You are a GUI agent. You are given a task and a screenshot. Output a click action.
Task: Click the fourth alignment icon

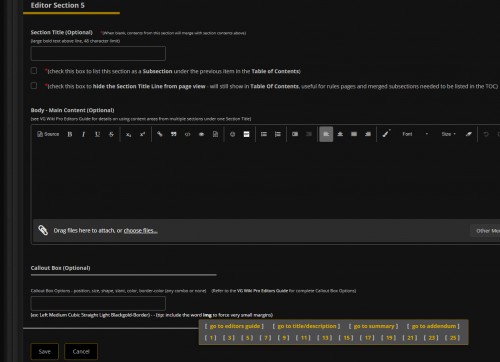(x=368, y=134)
